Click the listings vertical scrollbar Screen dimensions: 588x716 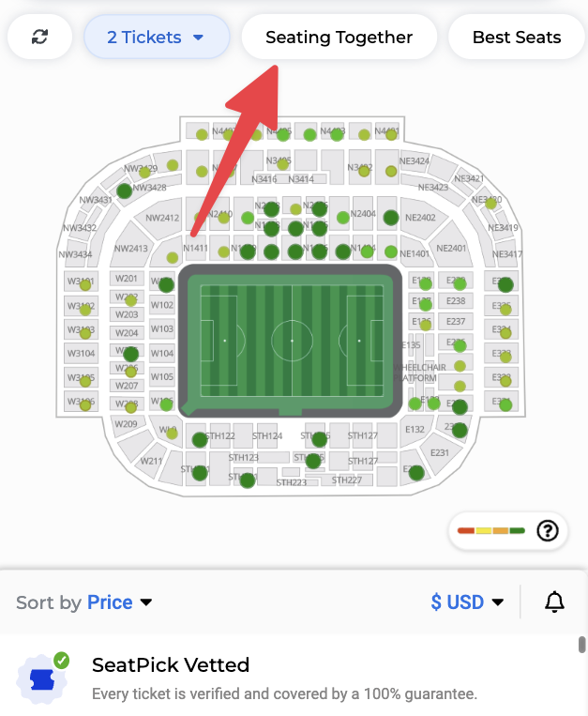coord(581,646)
